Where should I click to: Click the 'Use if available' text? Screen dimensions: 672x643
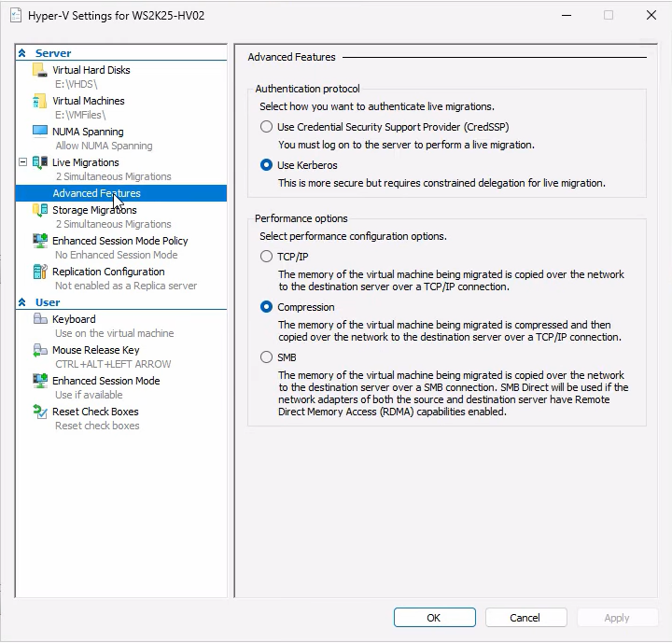(89, 395)
